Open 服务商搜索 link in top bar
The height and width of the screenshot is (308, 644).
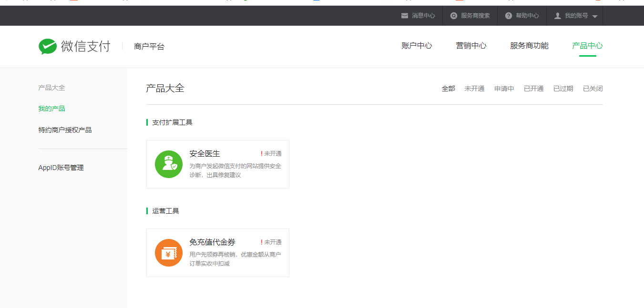(x=475, y=16)
